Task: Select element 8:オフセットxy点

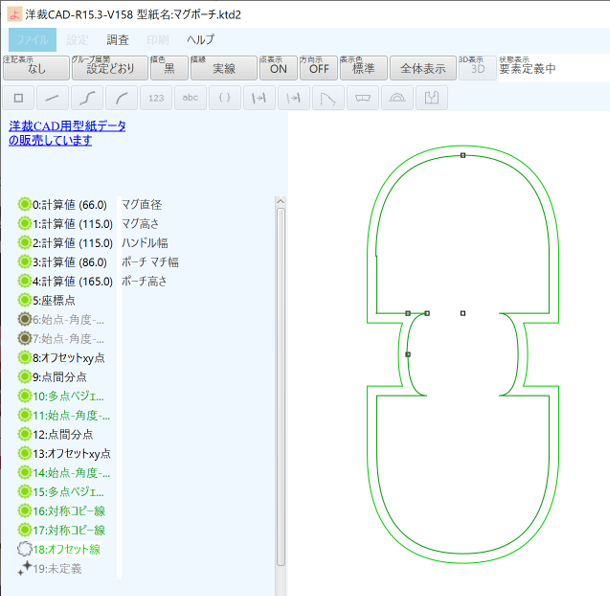Action: [x=68, y=358]
